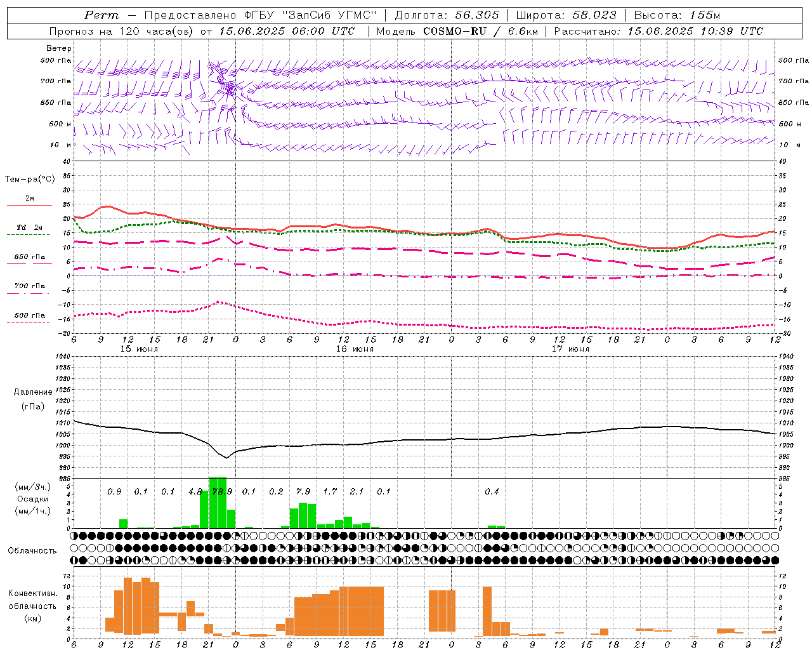Image resolution: width=812 pixels, height=650 pixels.
Task: Click the "16 июня" date label
Action: pos(355,349)
